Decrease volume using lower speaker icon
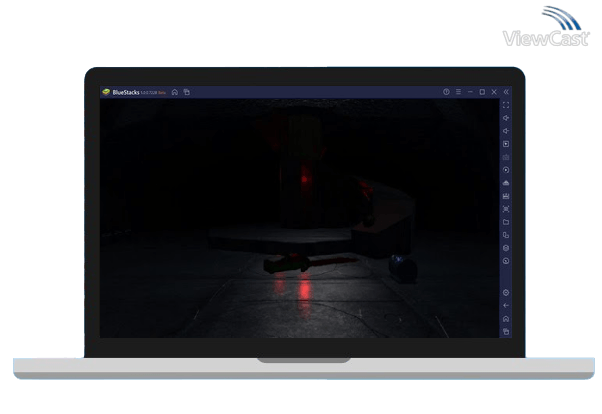 [x=506, y=131]
